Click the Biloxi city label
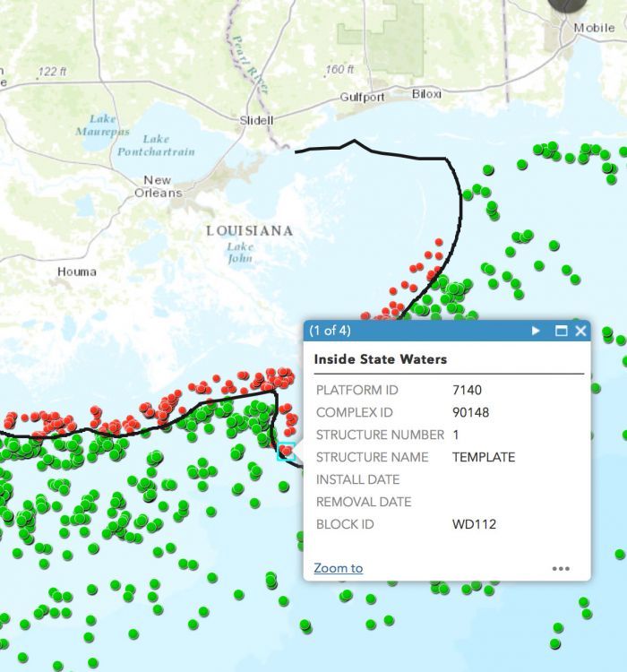The width and height of the screenshot is (627, 672). [x=426, y=94]
